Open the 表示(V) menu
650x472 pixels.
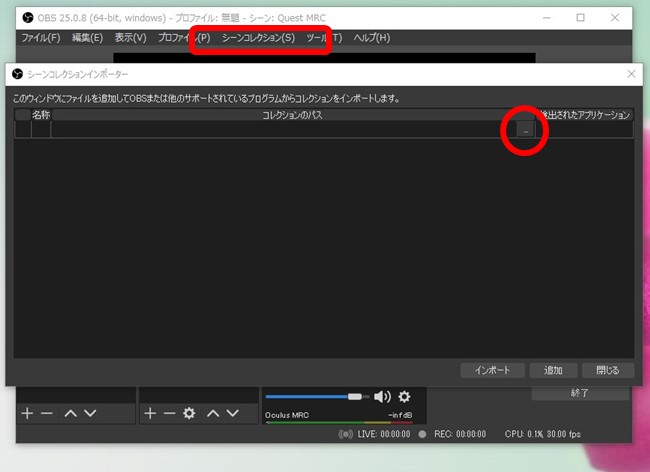coord(131,38)
